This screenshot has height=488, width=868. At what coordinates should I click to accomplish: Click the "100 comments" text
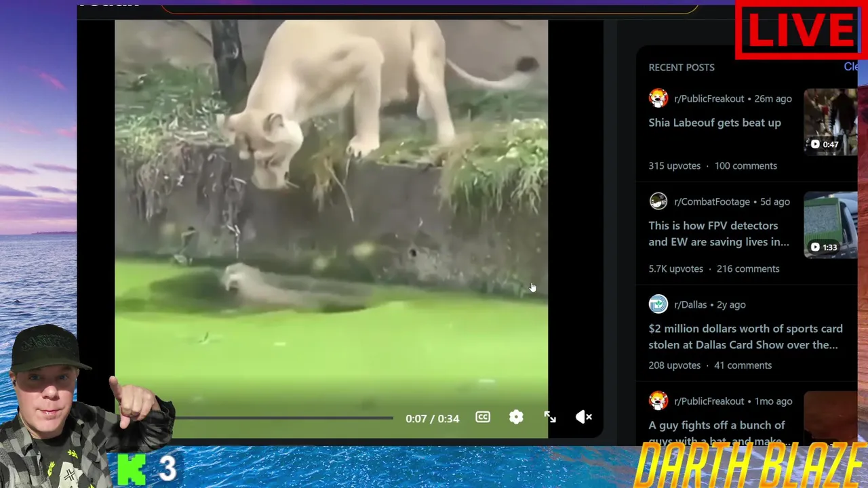click(745, 165)
